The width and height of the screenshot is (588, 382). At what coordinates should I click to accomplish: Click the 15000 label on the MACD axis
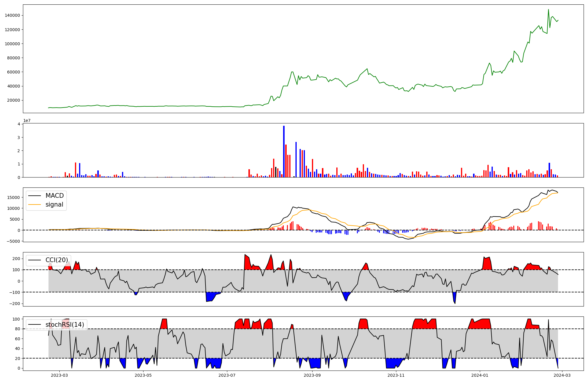click(x=14, y=197)
